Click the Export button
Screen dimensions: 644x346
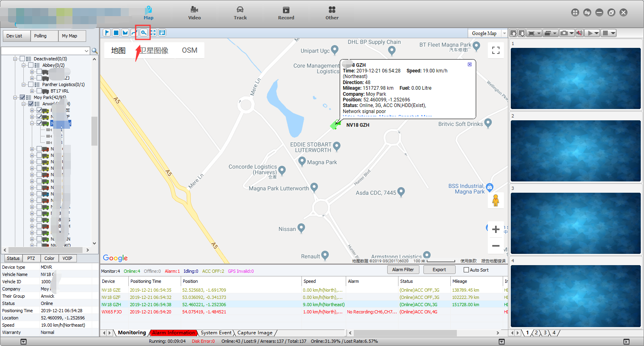439,270
